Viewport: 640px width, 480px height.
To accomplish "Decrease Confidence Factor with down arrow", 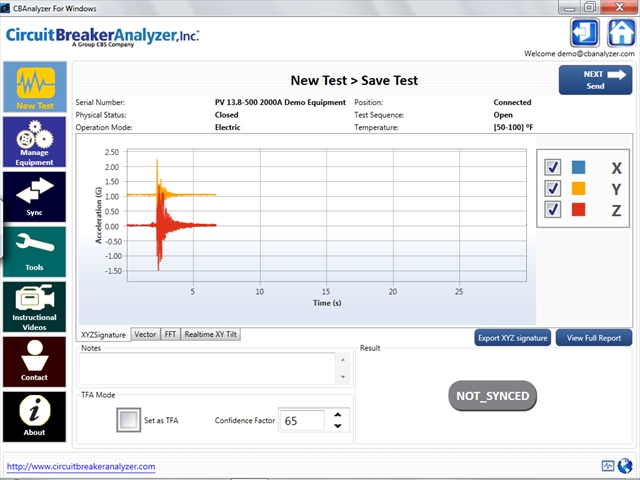I will point(338,426).
